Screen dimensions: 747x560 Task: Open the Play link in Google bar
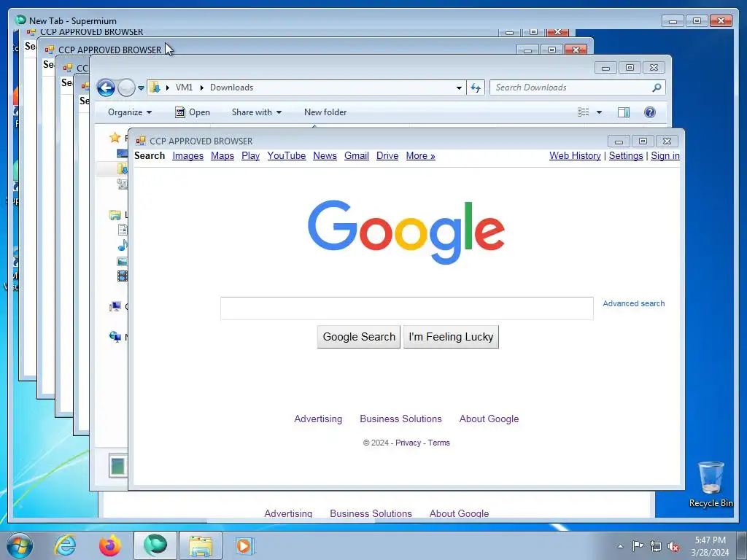251,156
